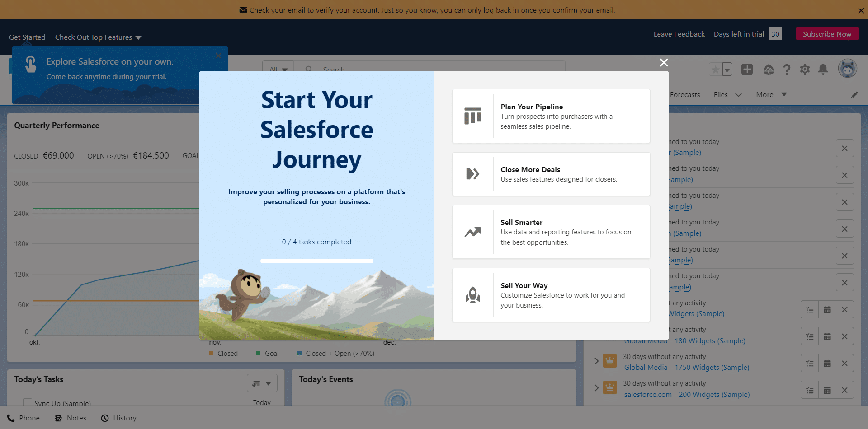Open the Close More Deals card
Viewport: 868px width, 429px height.
[x=551, y=174]
